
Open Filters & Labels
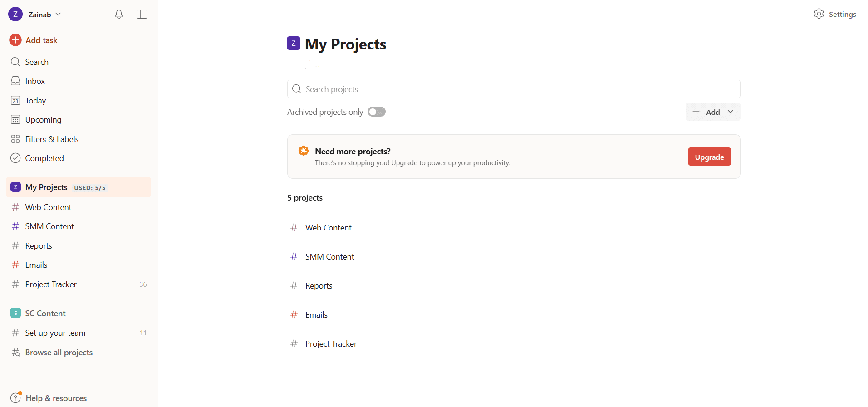point(51,138)
